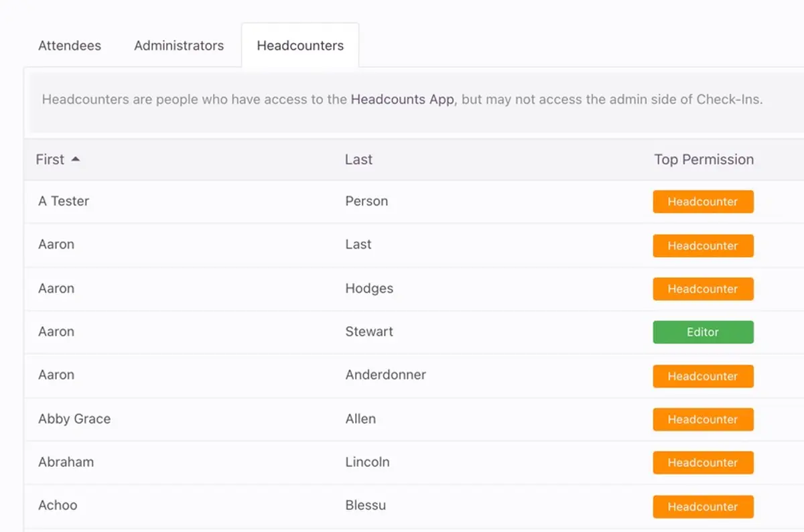Click the green Editor badge for Aaron Stewart
Viewport: 804px width, 532px height.
coord(703,332)
